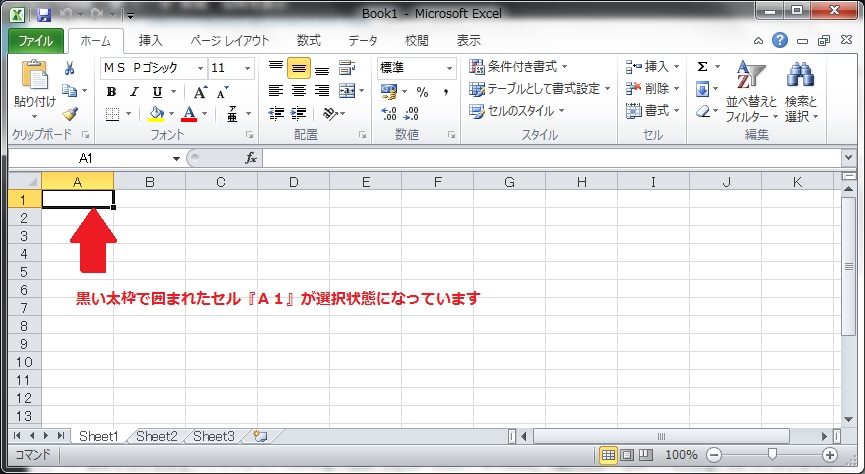
Task: Toggle bold formatting
Action: [111, 92]
